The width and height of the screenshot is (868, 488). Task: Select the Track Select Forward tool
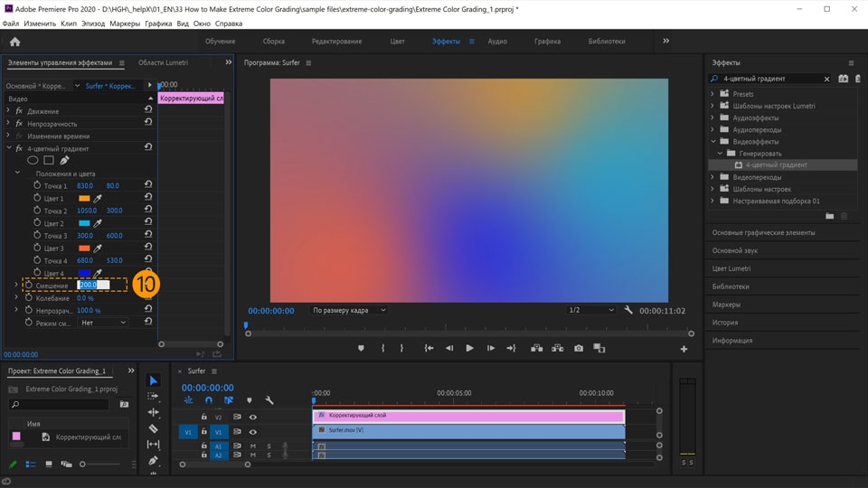pos(153,397)
